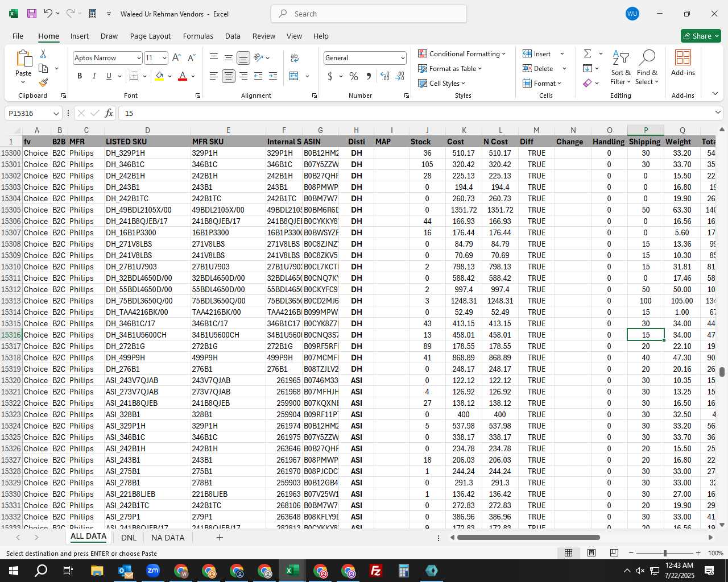Open the General number format dropdown
This screenshot has width=728, height=582.
click(403, 58)
